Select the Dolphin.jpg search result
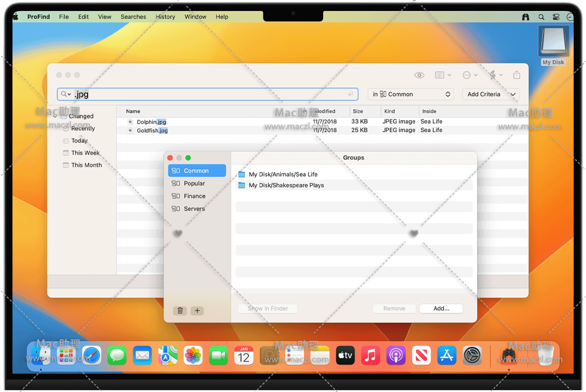The image size is (586, 392). pos(151,122)
